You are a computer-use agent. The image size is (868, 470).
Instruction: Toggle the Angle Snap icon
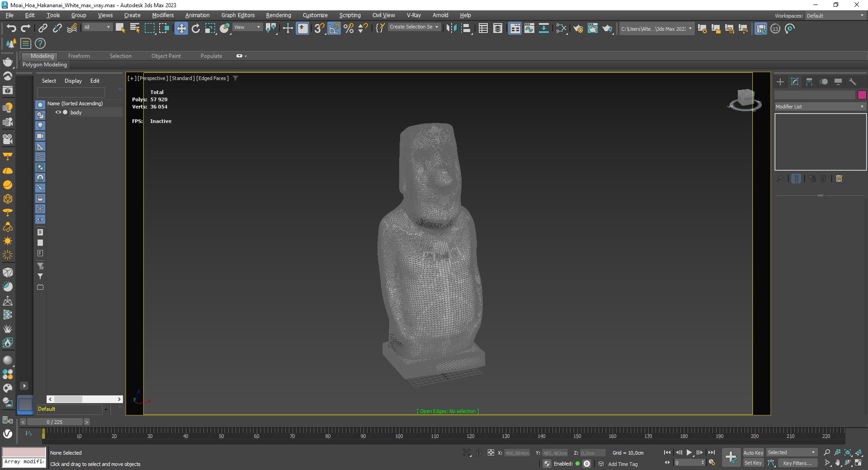pyautogui.click(x=334, y=28)
